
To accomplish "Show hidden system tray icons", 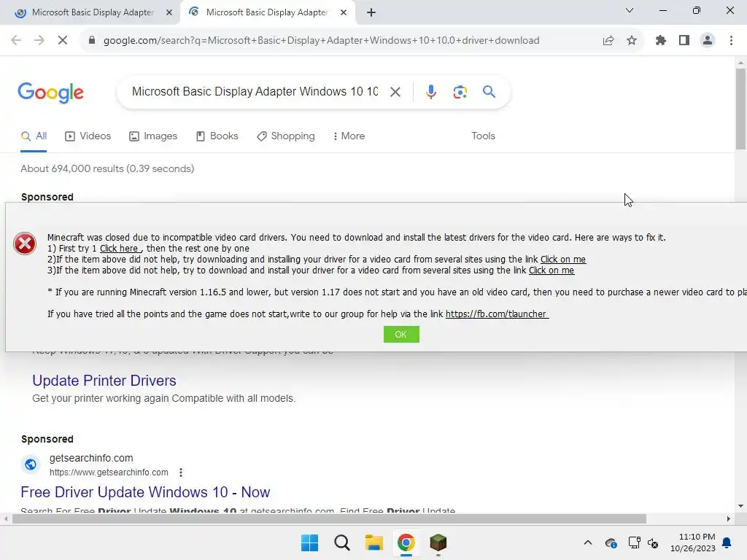I will (x=588, y=542).
